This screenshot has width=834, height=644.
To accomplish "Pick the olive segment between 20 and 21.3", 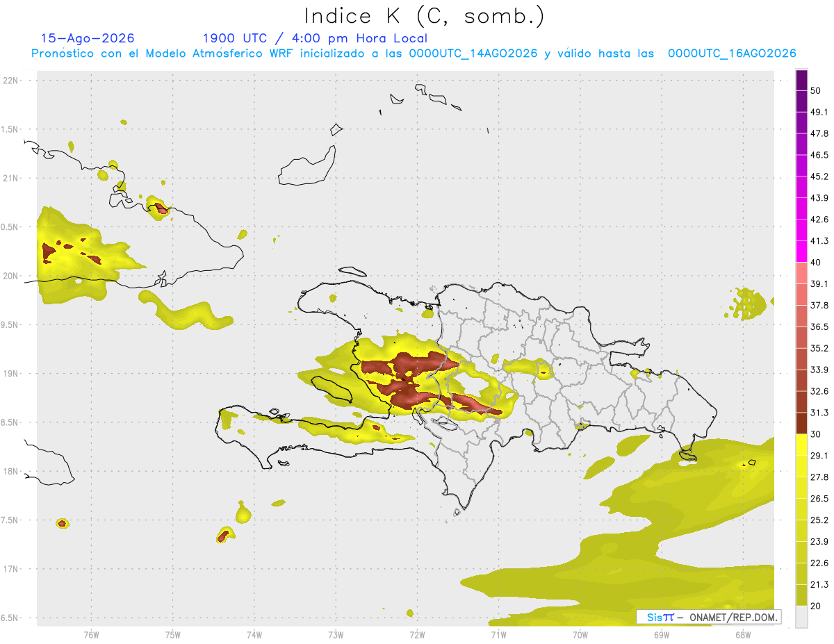I will (801, 595).
